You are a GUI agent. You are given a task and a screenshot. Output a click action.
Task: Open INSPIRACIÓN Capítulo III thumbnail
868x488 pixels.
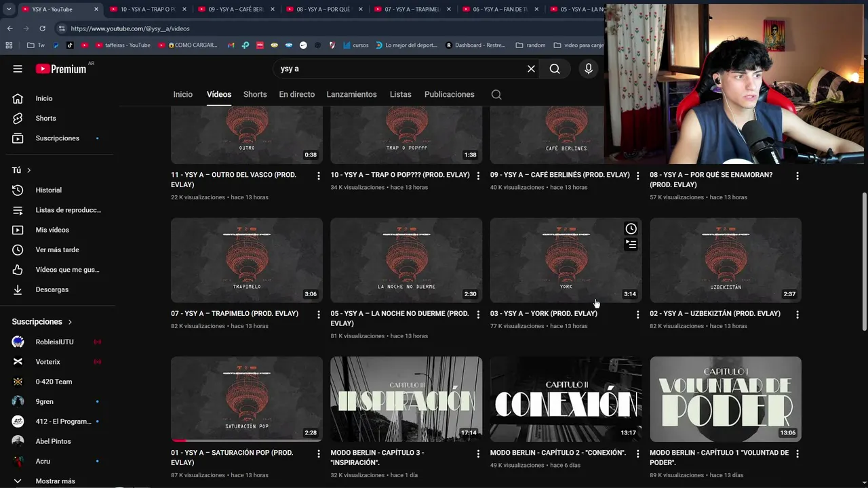(x=406, y=399)
